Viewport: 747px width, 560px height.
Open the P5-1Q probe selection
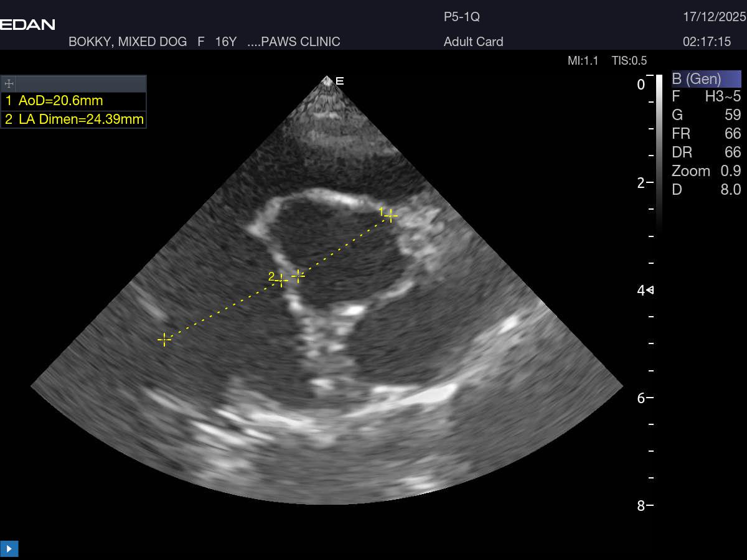(x=461, y=17)
